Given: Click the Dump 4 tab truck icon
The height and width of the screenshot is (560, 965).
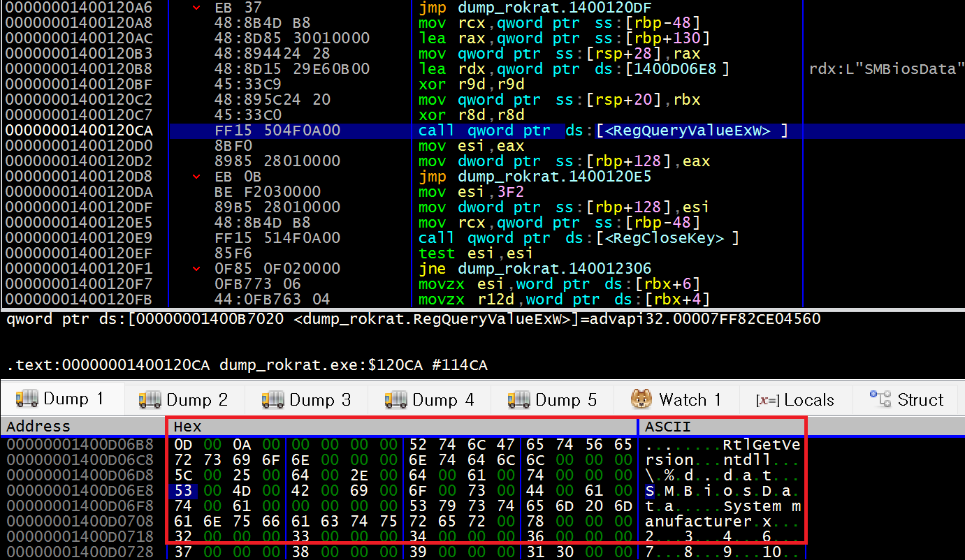Looking at the screenshot, I should (396, 399).
